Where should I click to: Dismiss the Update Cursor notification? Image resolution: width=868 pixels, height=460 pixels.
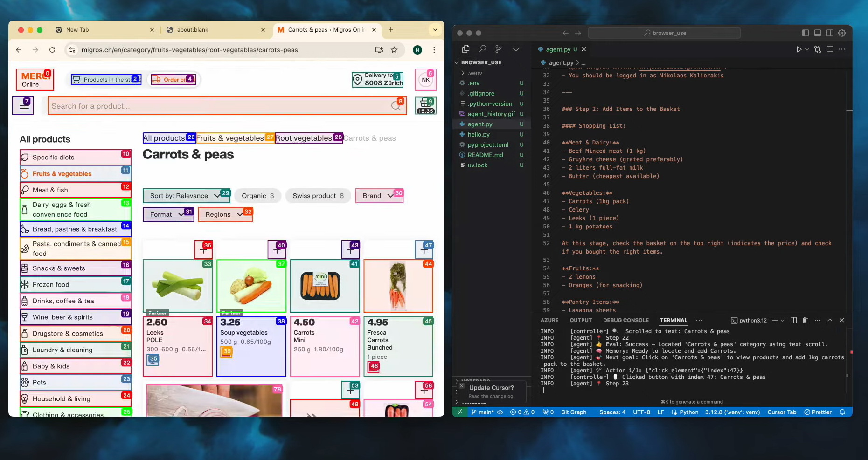pos(462,386)
